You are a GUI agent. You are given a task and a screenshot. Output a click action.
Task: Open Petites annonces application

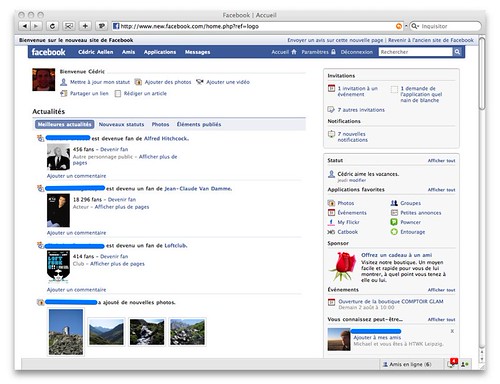pyautogui.click(x=421, y=213)
